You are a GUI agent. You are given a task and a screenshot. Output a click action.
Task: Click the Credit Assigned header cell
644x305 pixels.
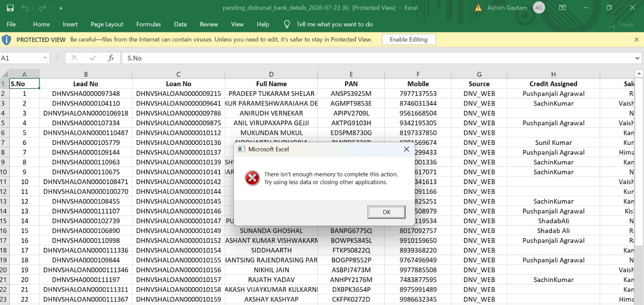click(553, 84)
